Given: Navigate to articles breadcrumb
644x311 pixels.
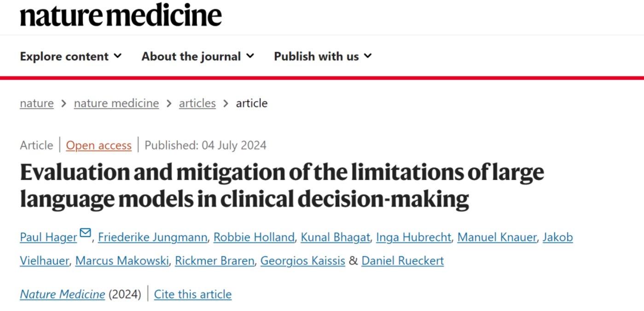Looking at the screenshot, I should tap(197, 103).
